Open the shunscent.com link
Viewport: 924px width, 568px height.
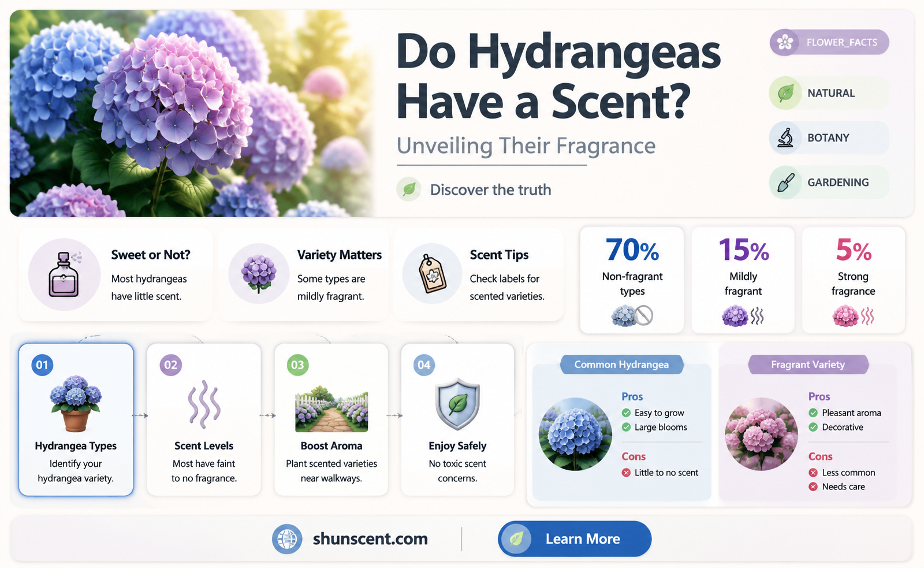pos(370,539)
